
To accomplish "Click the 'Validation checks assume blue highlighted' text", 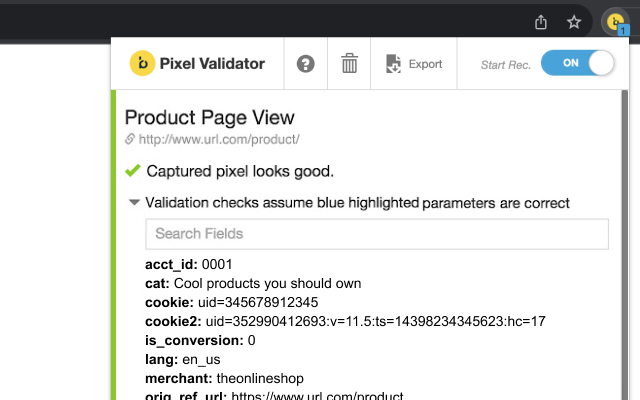I will coord(282,203).
